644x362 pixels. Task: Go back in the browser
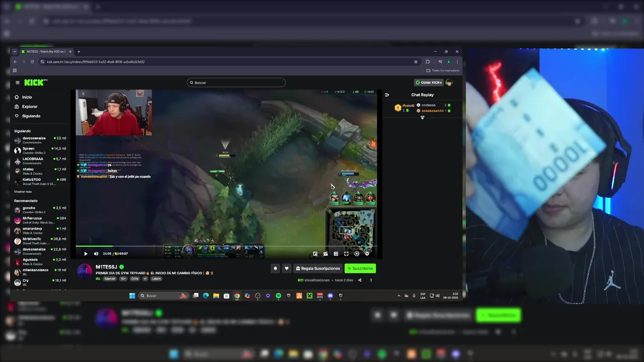click(x=15, y=62)
